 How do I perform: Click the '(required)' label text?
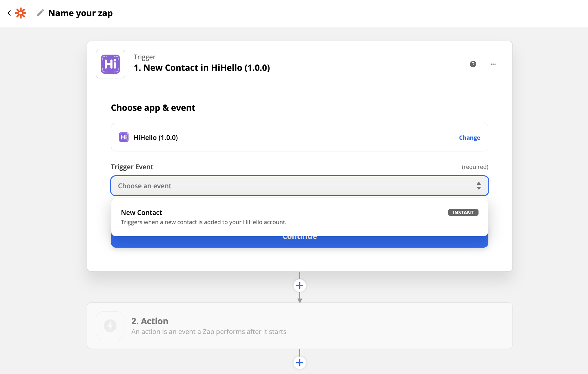[475, 167]
